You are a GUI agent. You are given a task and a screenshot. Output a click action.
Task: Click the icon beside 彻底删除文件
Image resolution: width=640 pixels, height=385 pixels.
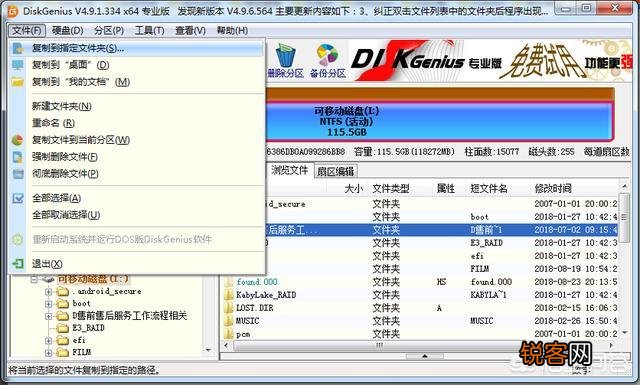[18, 174]
